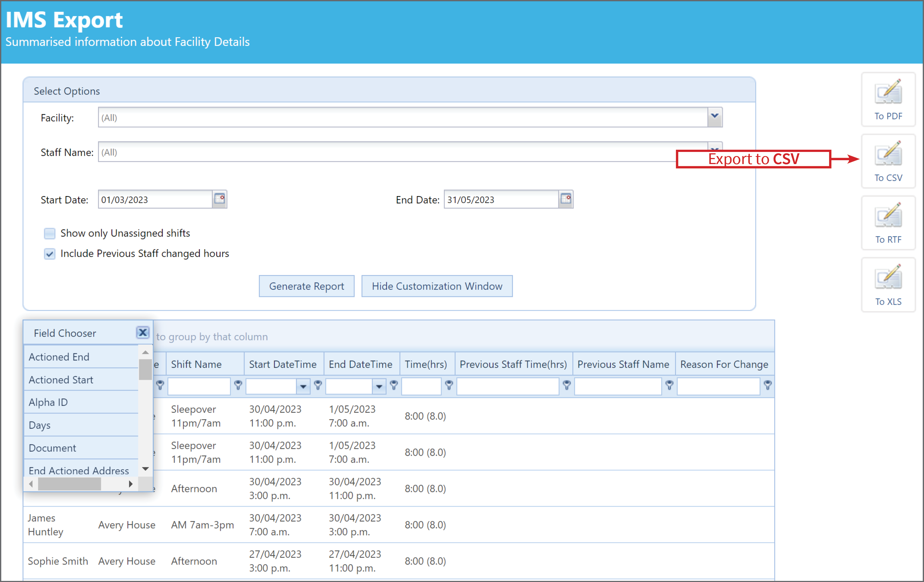Export report To RTF

(888, 223)
